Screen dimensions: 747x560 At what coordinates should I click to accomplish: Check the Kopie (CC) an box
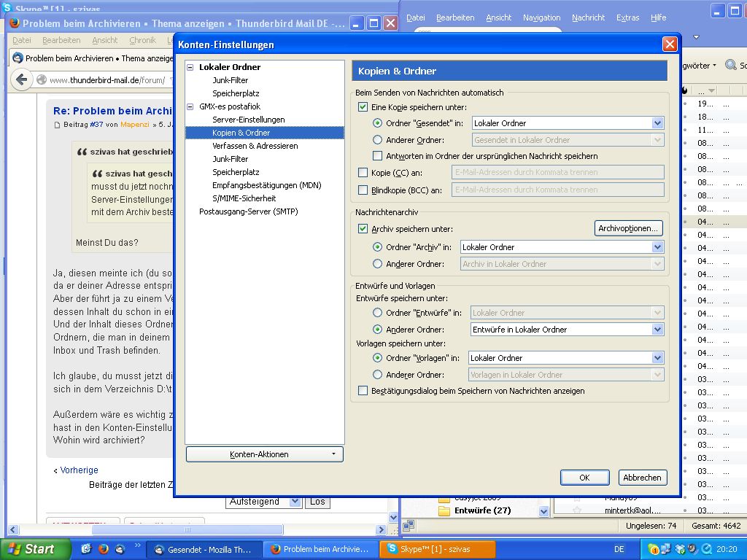(x=363, y=172)
